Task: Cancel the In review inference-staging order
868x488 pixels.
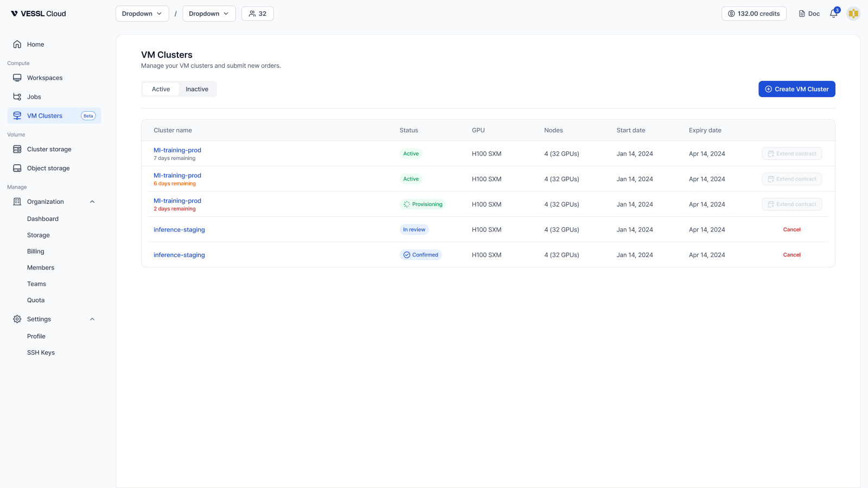Action: (792, 230)
